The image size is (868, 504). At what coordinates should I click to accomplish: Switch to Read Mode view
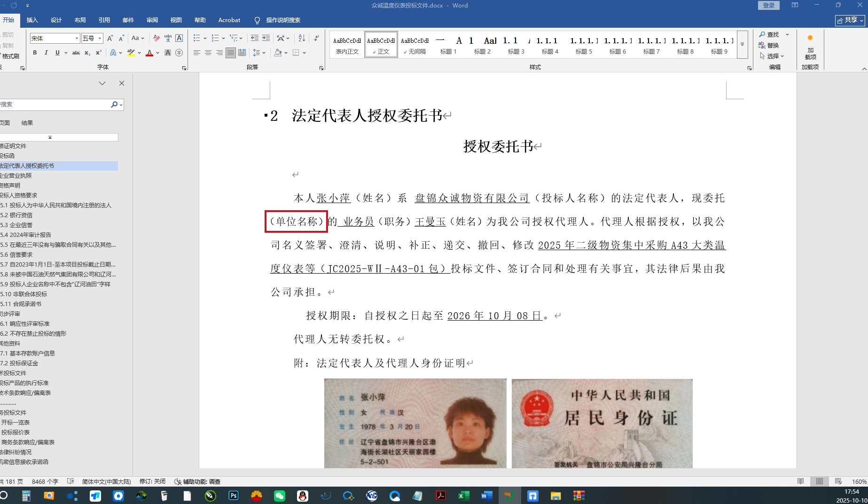[x=801, y=481]
